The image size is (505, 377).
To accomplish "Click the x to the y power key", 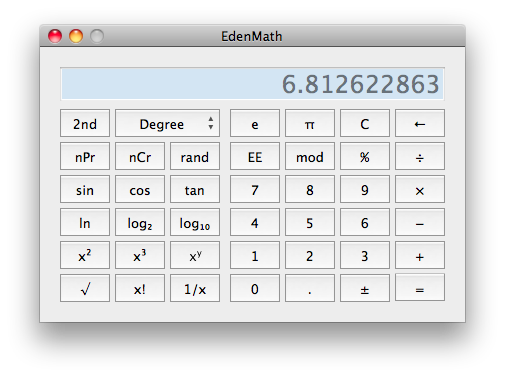I will pyautogui.click(x=195, y=255).
